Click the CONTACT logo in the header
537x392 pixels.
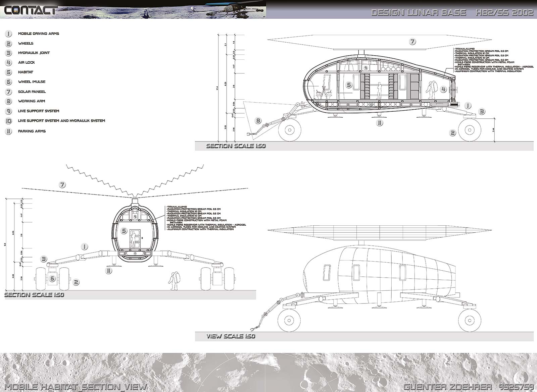point(30,10)
